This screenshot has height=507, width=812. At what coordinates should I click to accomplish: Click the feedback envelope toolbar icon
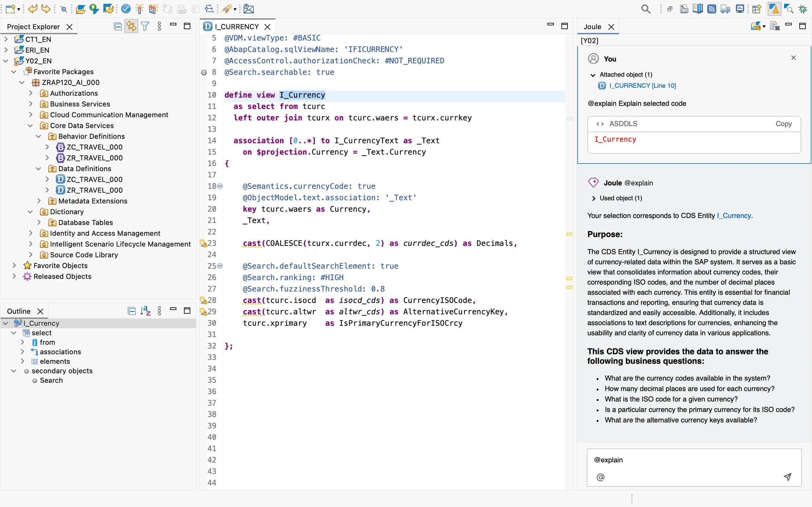tap(248, 9)
